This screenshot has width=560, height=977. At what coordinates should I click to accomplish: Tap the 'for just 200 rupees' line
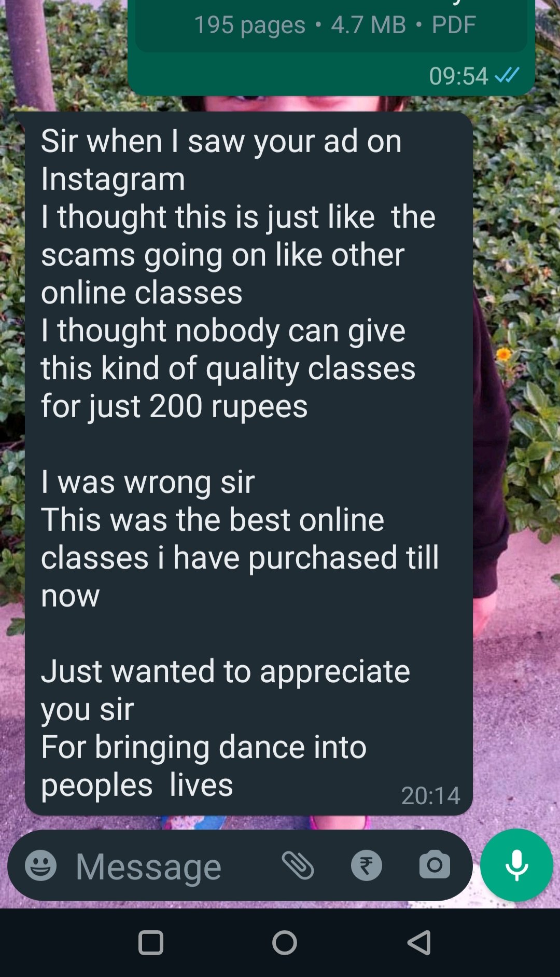tap(174, 406)
